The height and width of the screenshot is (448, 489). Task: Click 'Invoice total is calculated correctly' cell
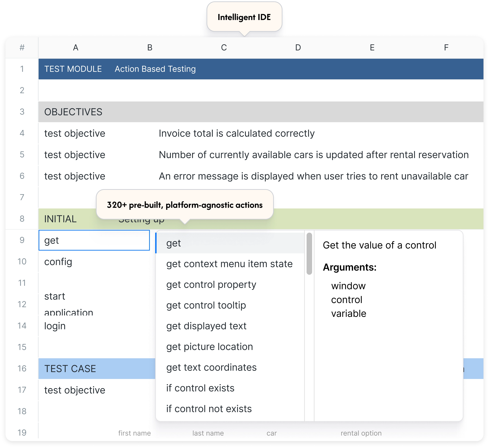(237, 133)
